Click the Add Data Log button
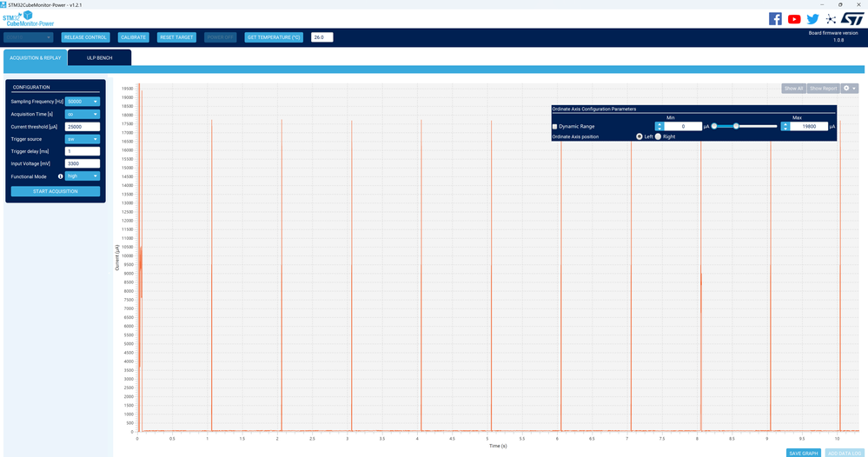The image size is (868, 457). coord(845,454)
